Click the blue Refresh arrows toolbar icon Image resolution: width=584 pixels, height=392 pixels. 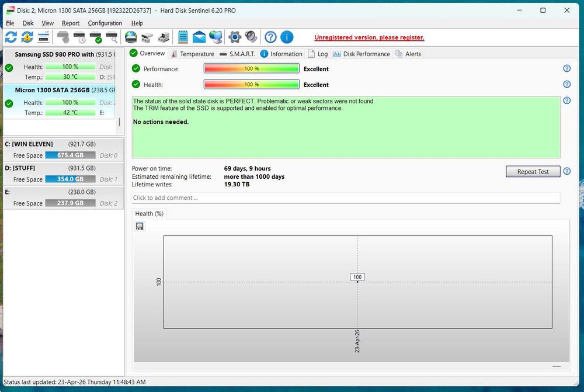click(x=11, y=37)
